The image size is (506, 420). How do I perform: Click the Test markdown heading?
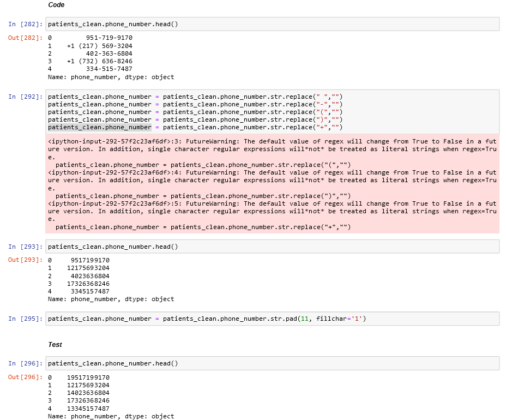coord(56,345)
